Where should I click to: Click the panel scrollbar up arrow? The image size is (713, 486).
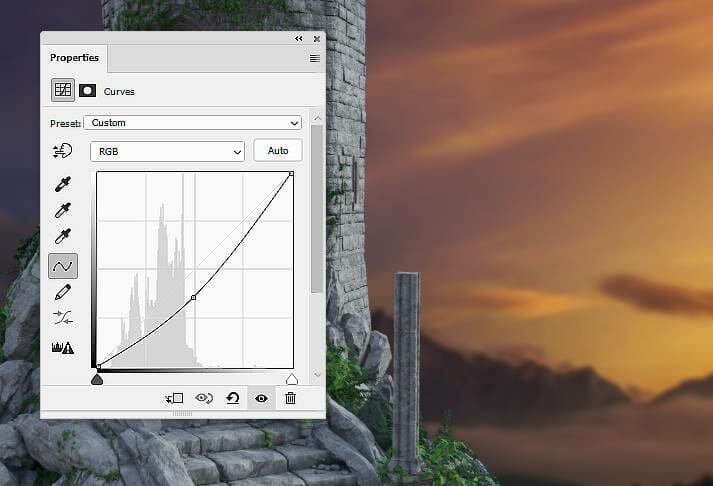pyautogui.click(x=317, y=118)
